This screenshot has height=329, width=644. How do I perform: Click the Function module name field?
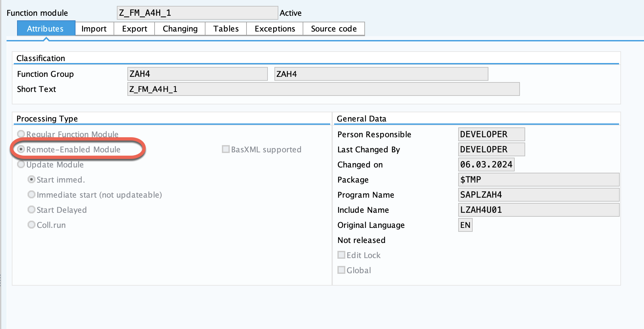[x=197, y=13]
